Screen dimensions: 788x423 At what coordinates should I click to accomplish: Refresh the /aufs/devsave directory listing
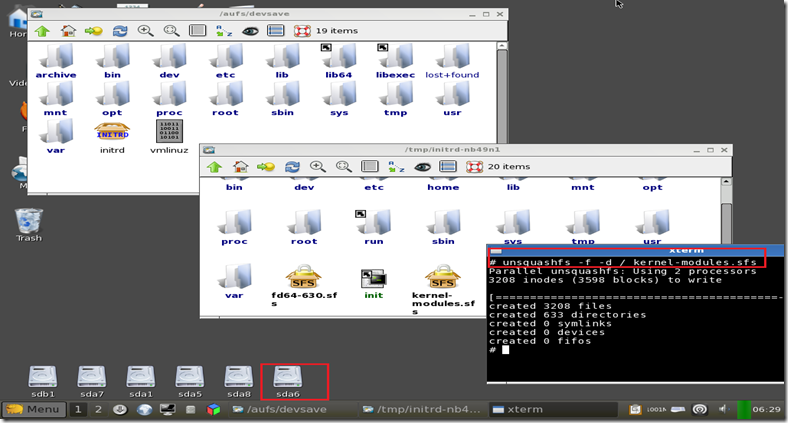pos(120,31)
